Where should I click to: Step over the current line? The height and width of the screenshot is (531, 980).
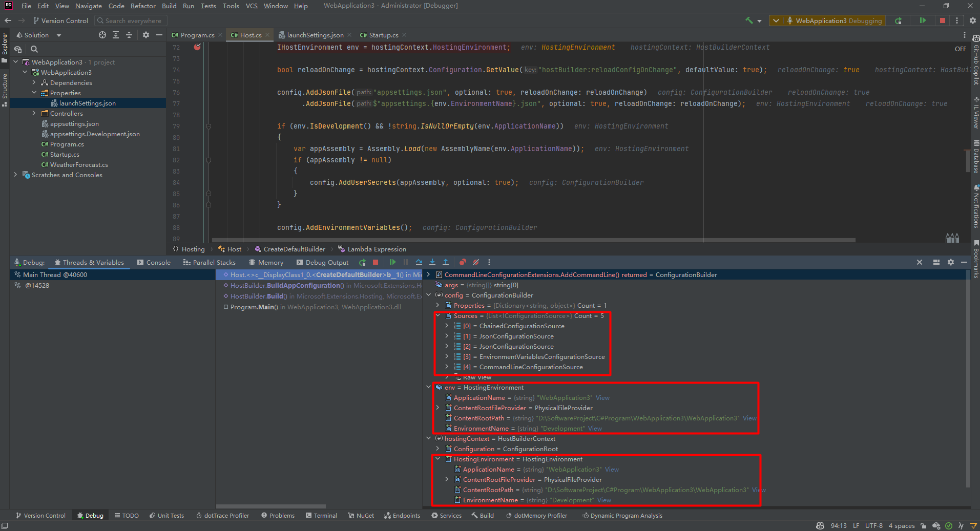419,262
